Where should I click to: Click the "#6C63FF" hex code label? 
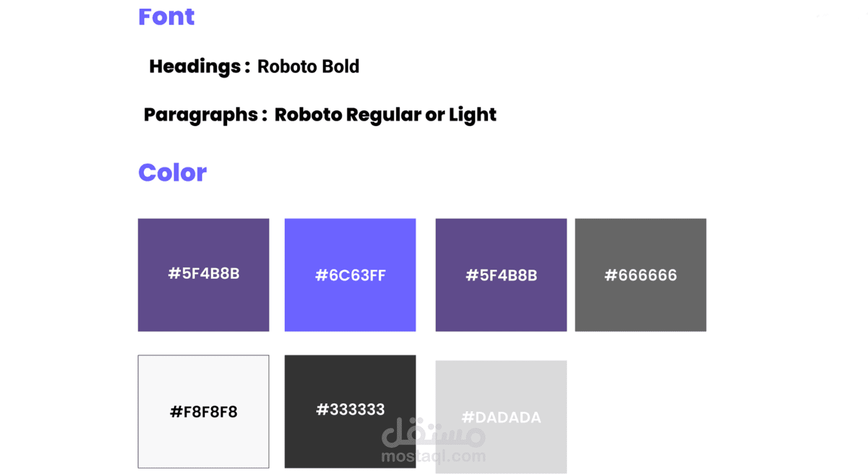click(350, 275)
